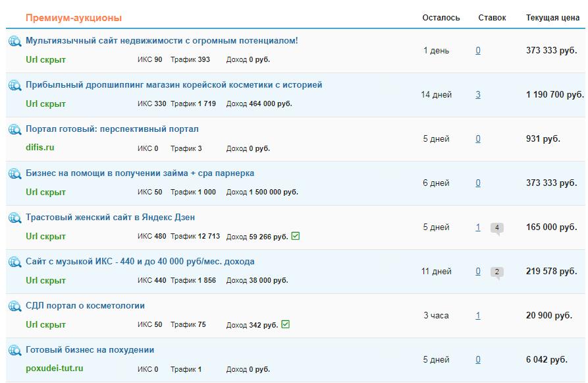View the 3 bids on Korean cosmetics auction
The height and width of the screenshot is (383, 588).
[478, 95]
